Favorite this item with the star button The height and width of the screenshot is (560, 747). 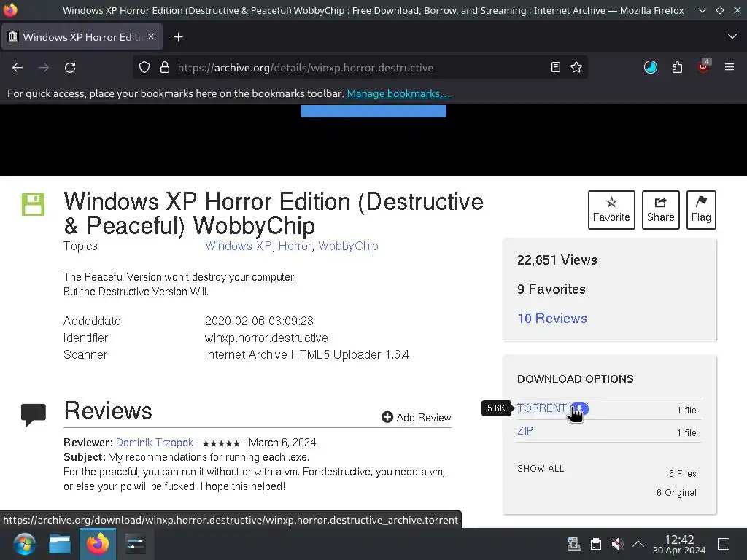pos(611,210)
